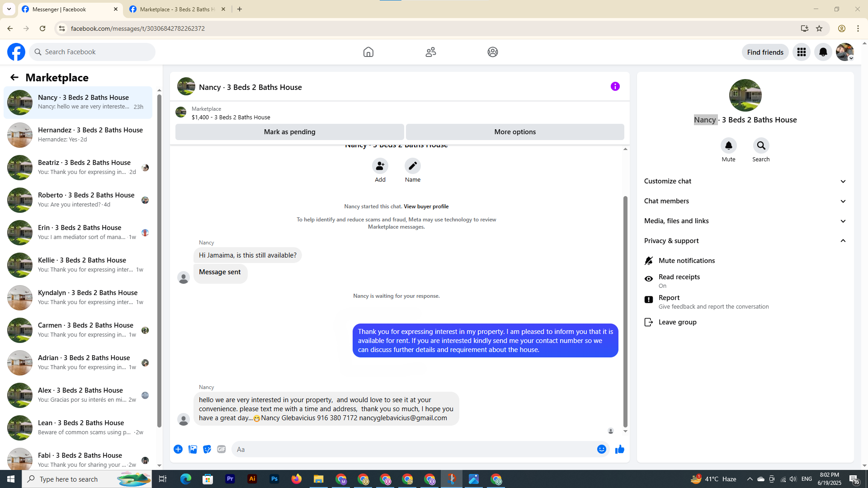Open account profile picture menu
Screen dimensions: 868x488
click(x=844, y=52)
